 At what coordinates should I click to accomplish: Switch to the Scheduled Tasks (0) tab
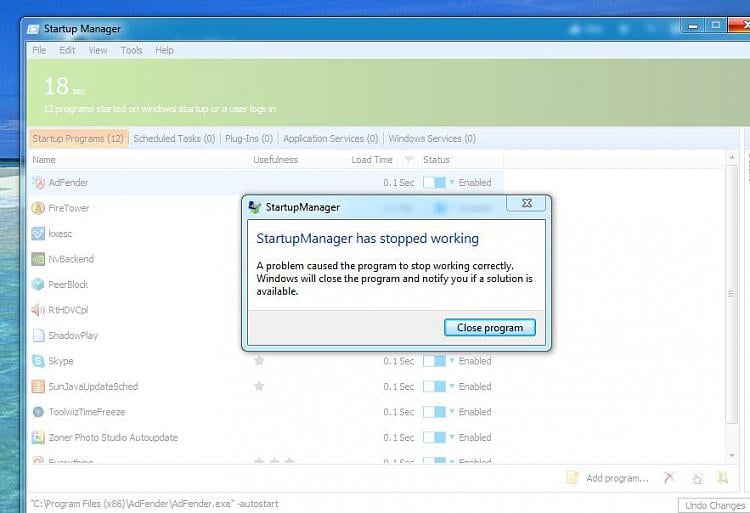click(x=174, y=139)
